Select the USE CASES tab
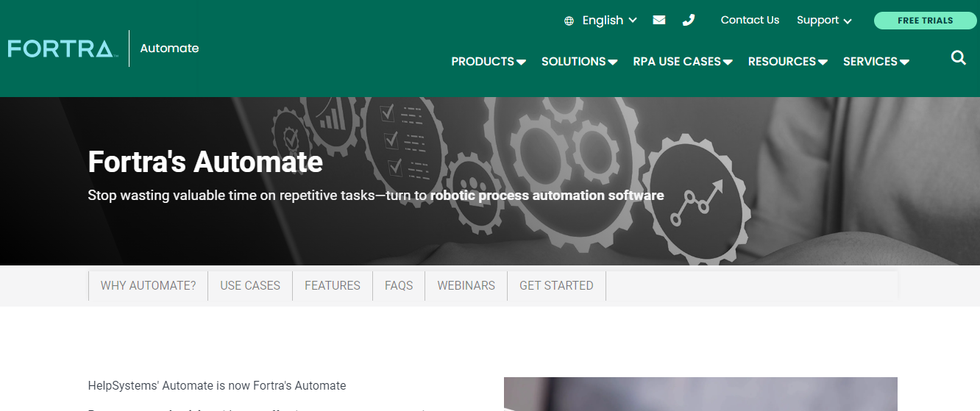Viewport: 980px width, 411px height. 250,286
